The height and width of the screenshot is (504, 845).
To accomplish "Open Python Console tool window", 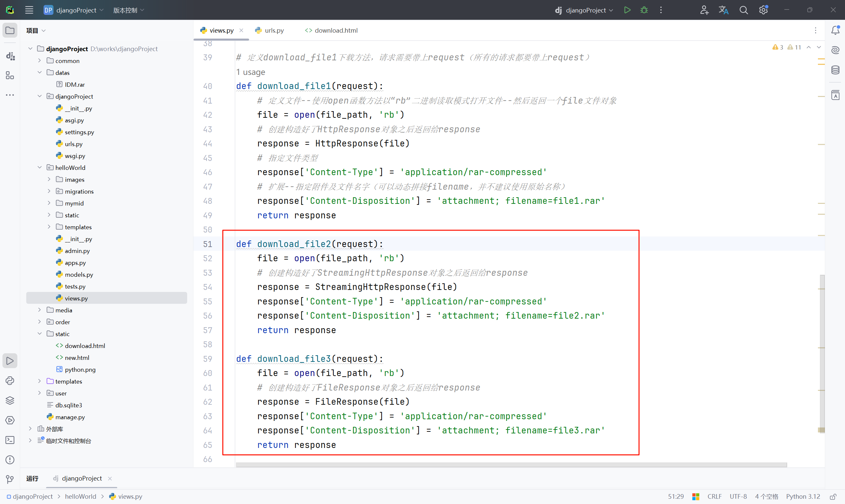I will (10, 381).
